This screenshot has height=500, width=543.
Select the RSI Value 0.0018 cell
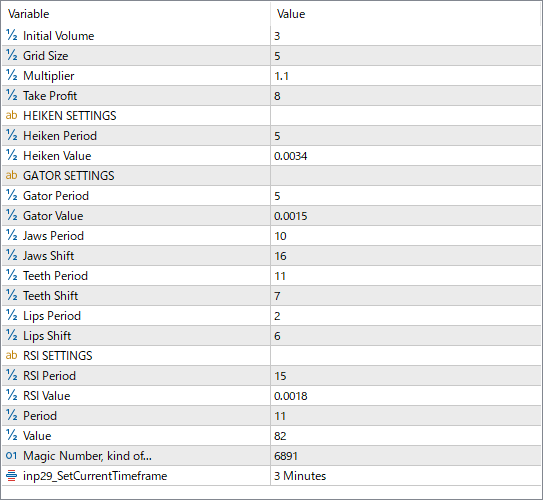click(406, 396)
